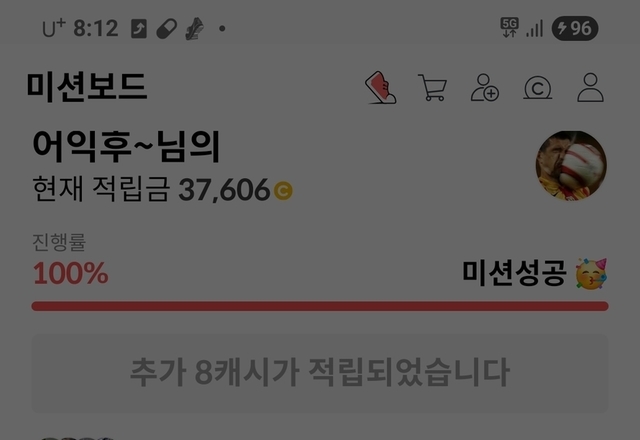Screen dimensions: 640x440
Task: Tap the red sneaker step-counter icon
Action: (x=380, y=87)
